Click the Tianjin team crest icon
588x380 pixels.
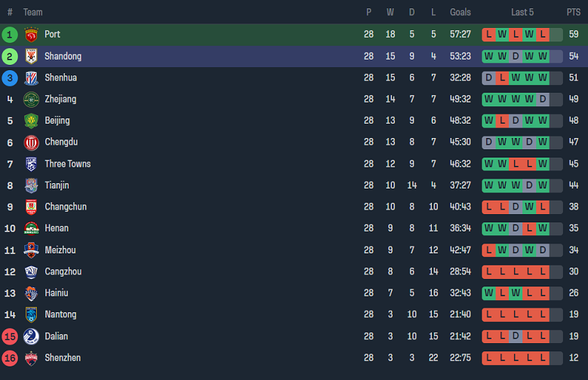31,185
